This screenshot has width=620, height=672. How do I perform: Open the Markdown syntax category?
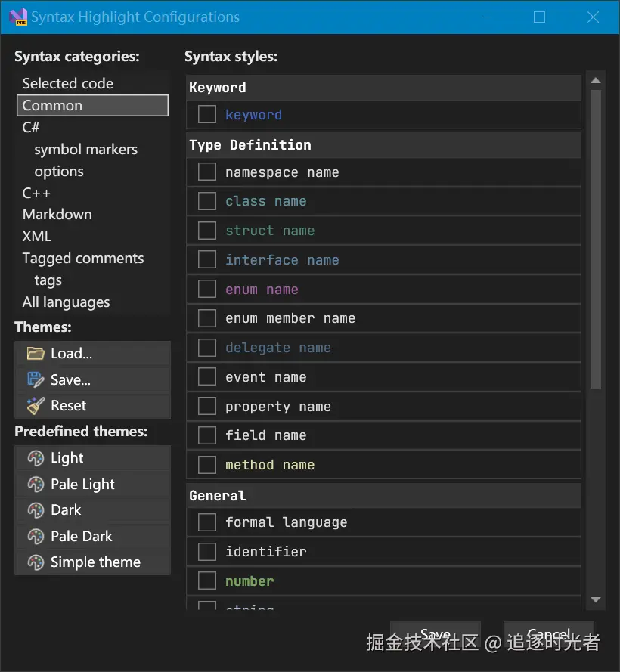(57, 215)
